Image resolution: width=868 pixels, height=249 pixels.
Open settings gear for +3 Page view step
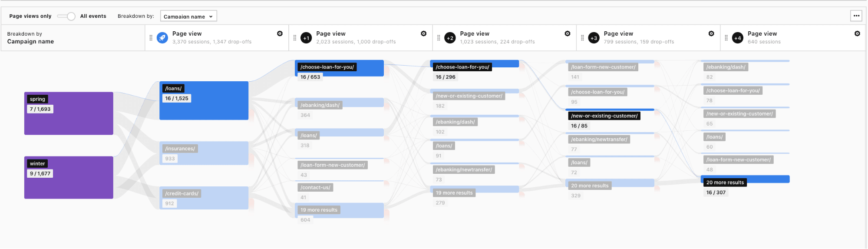coord(711,33)
